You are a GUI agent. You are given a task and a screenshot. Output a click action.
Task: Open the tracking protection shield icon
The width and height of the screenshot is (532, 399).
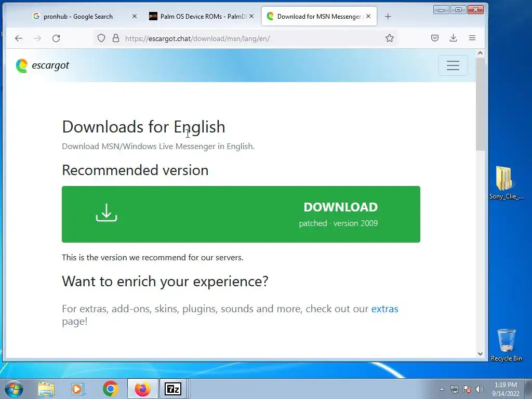101,38
